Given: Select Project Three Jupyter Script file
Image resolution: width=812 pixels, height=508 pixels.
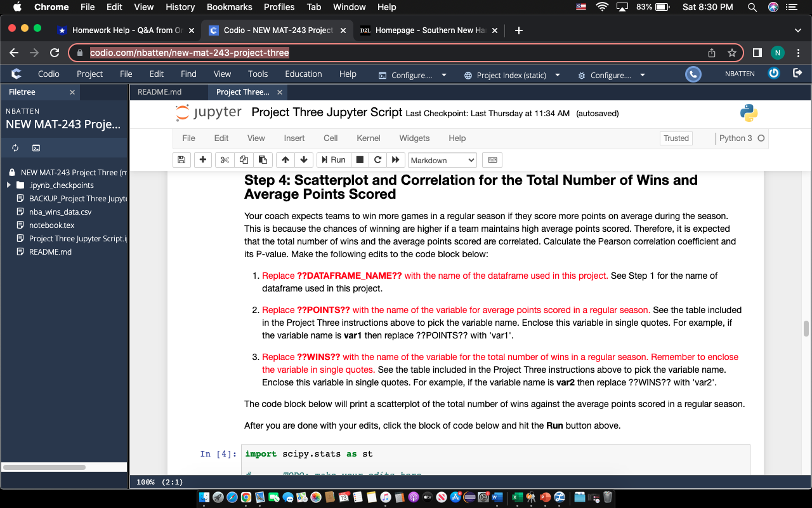Looking at the screenshot, I should point(78,239).
